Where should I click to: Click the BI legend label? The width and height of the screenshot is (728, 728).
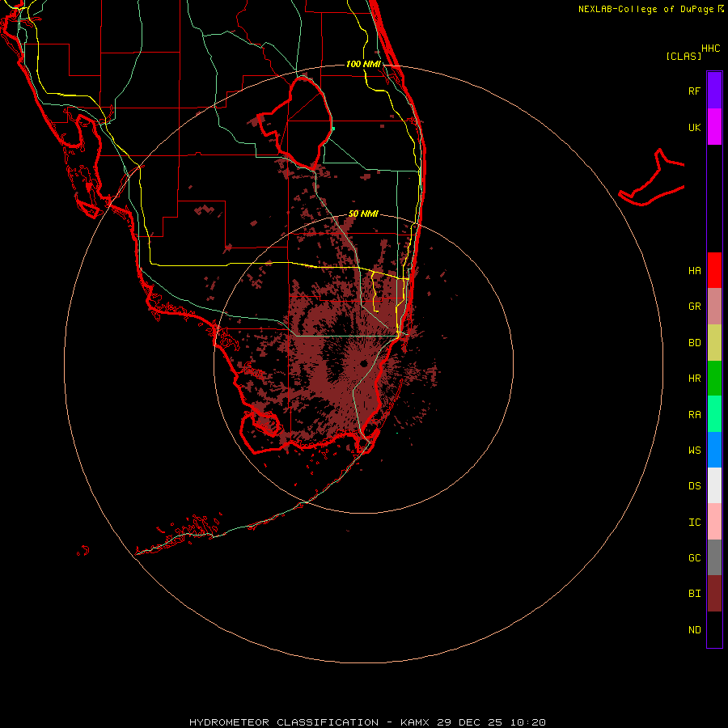pyautogui.click(x=694, y=594)
